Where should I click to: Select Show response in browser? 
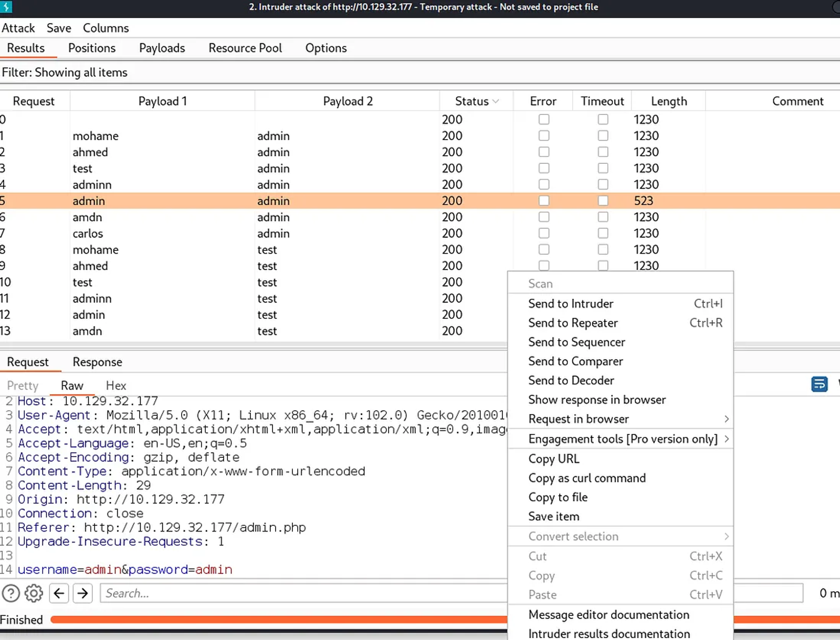[621, 400]
